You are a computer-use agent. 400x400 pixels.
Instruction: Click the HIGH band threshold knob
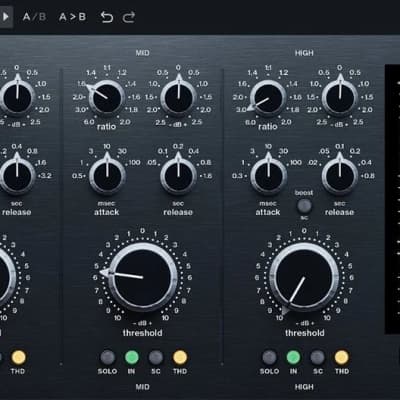304,277
